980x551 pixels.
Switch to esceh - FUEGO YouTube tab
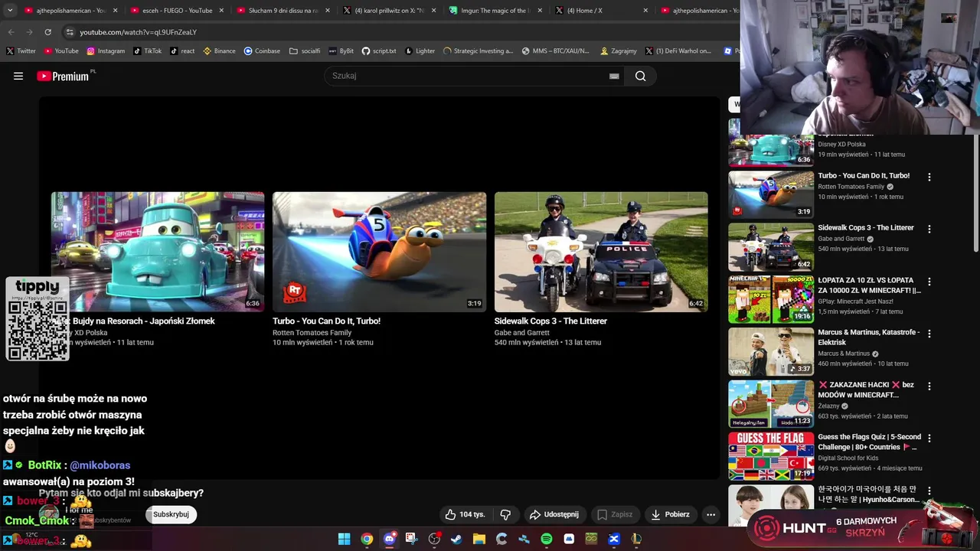177,11
